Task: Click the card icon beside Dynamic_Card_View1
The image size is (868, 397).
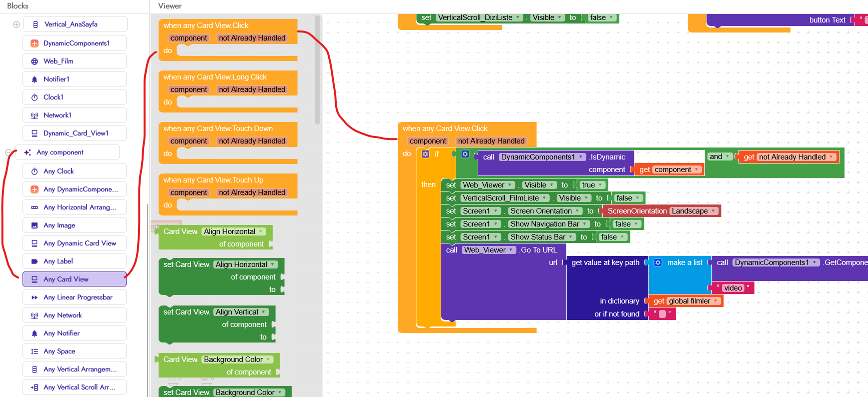Action: 35,133
